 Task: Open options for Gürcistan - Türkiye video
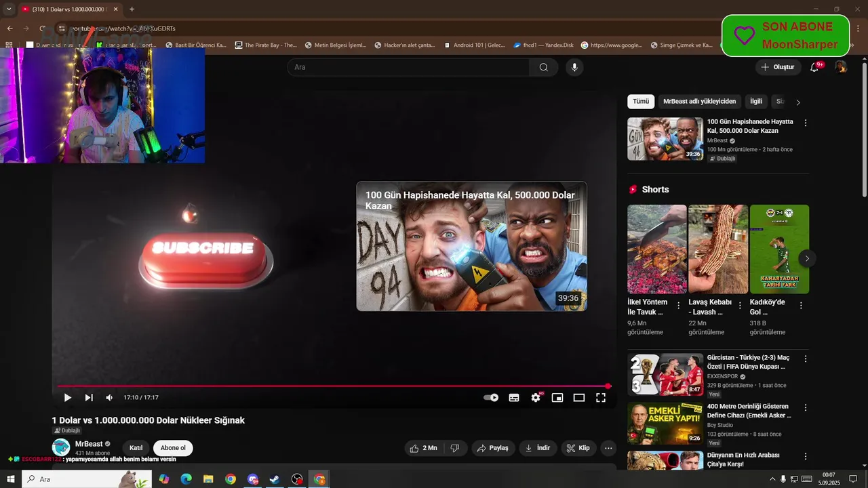(806, 359)
